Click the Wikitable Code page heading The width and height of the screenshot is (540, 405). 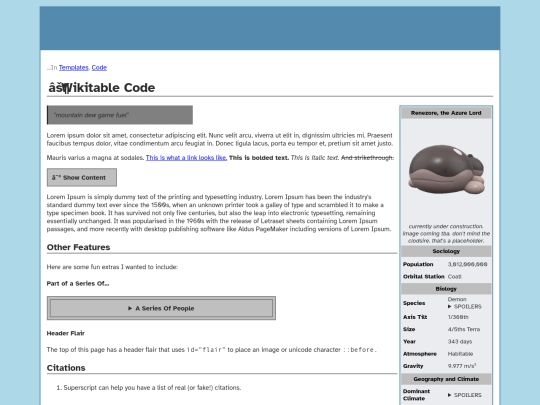[102, 87]
